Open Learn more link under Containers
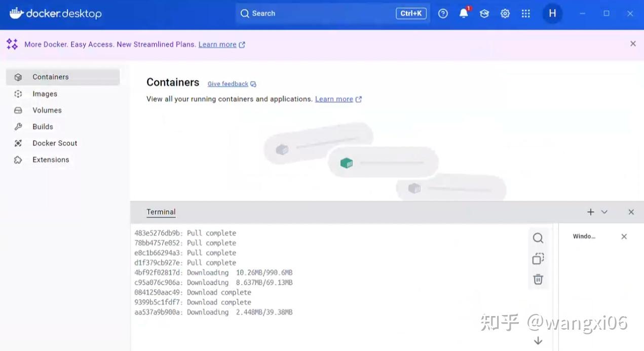644x351 pixels. coord(334,99)
